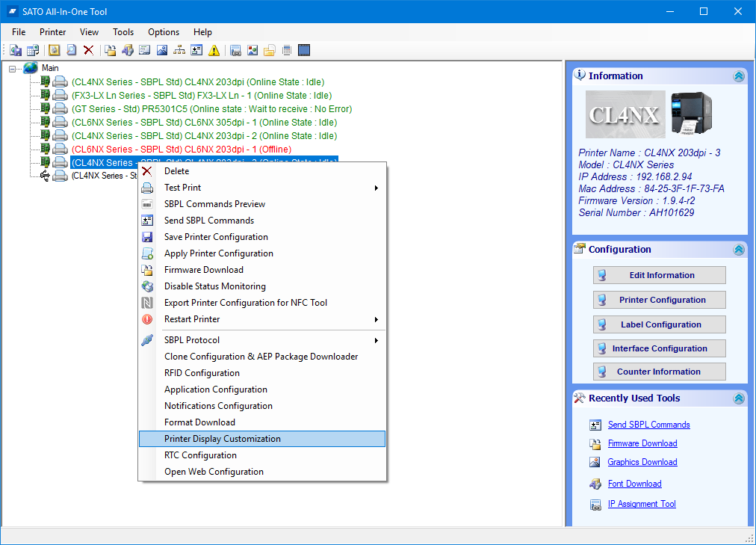Select SBPL Commands Preview in the context menu

262,204
